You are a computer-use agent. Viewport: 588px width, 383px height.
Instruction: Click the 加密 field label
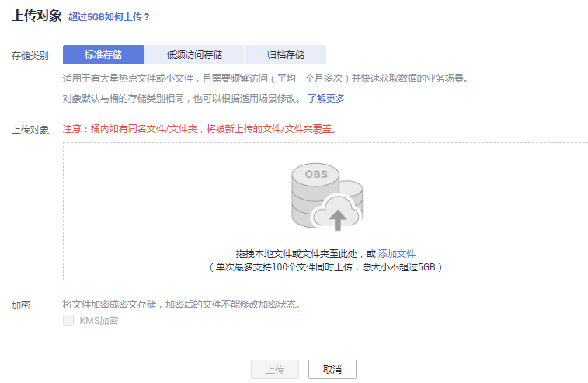[21, 305]
